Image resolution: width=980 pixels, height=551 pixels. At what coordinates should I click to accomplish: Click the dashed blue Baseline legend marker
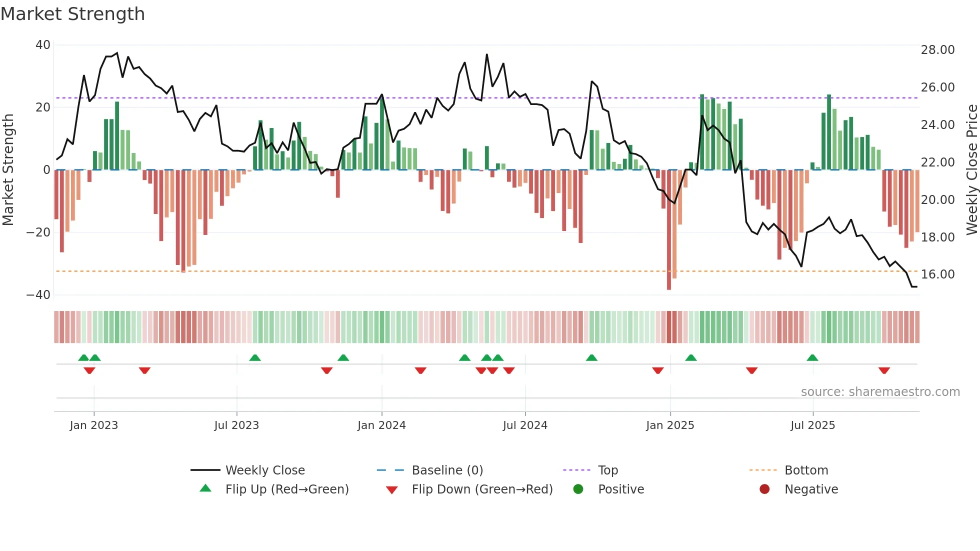390,470
